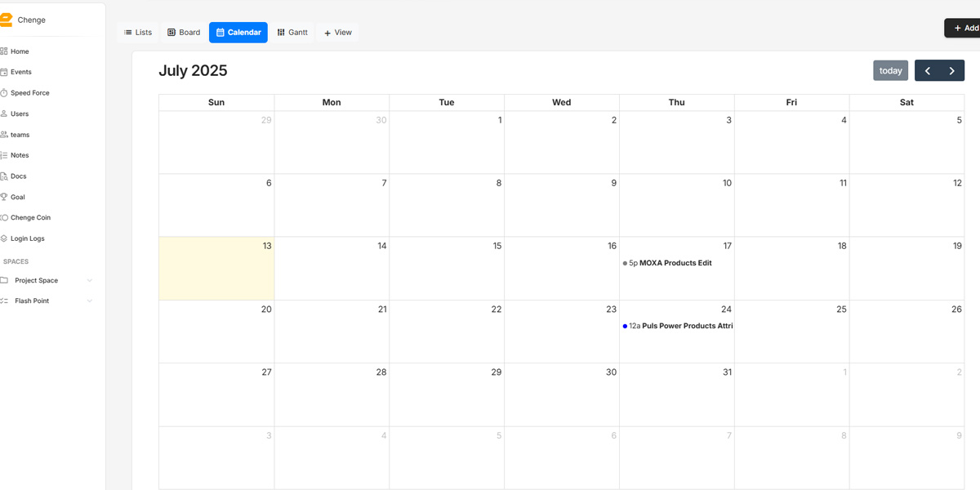Click the Login Logs label
980x490 pixels.
click(x=28, y=238)
